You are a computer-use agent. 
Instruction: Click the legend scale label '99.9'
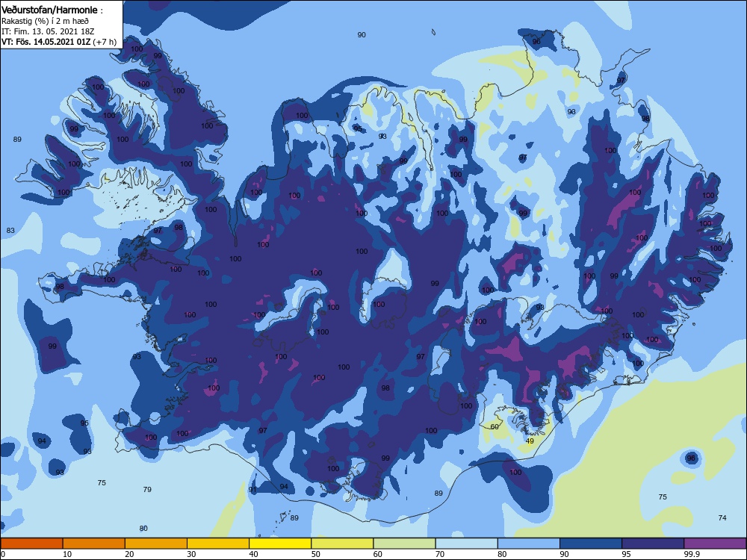coord(691,554)
